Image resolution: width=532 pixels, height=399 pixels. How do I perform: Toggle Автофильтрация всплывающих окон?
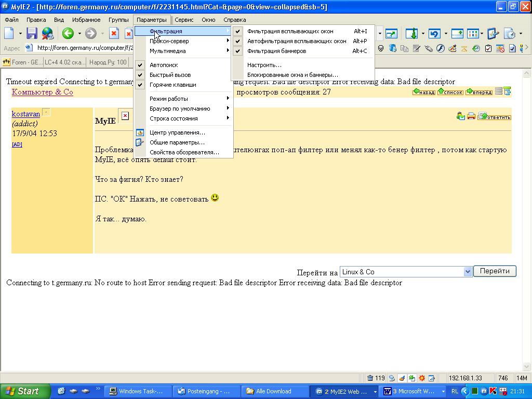[x=303, y=41]
